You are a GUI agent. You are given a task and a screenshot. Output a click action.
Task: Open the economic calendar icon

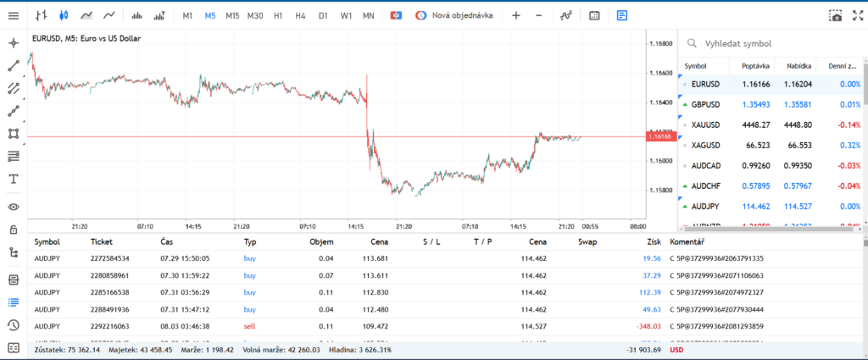[594, 16]
